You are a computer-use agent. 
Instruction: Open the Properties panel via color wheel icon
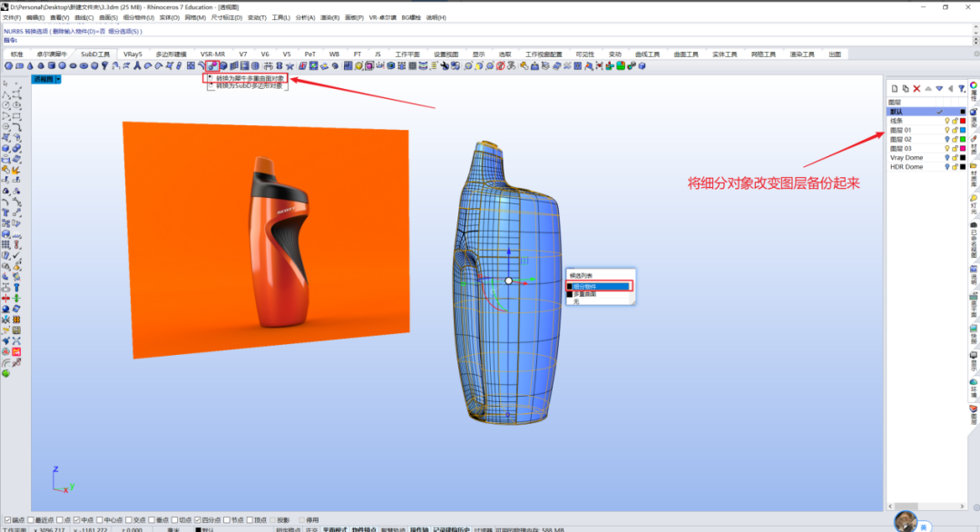click(x=974, y=85)
